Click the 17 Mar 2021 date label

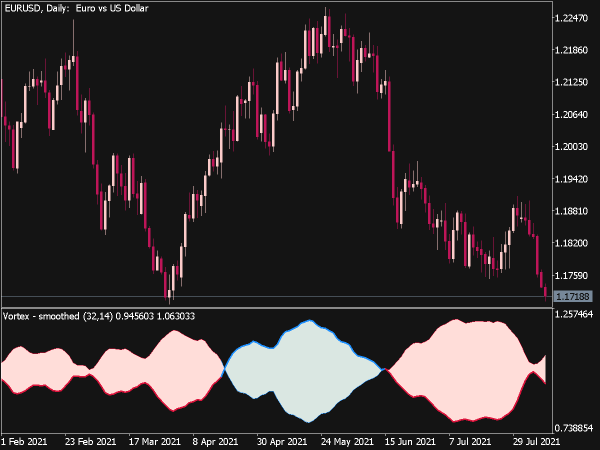pos(154,442)
